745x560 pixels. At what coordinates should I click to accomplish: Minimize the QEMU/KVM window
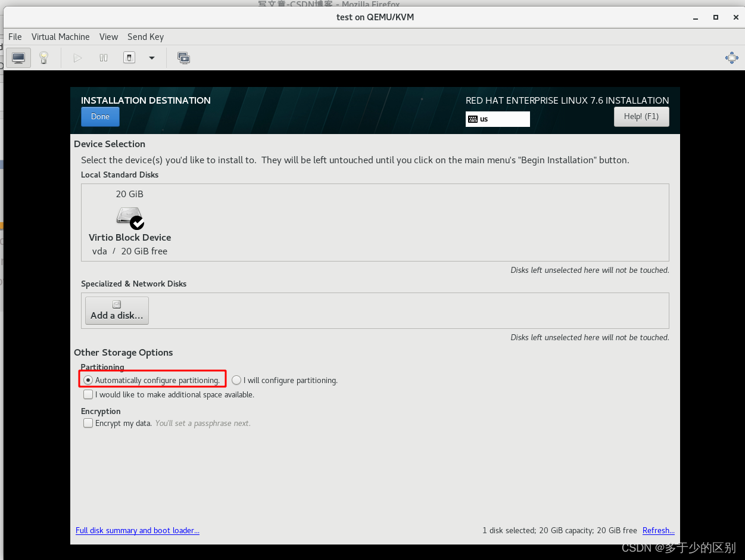(x=696, y=17)
